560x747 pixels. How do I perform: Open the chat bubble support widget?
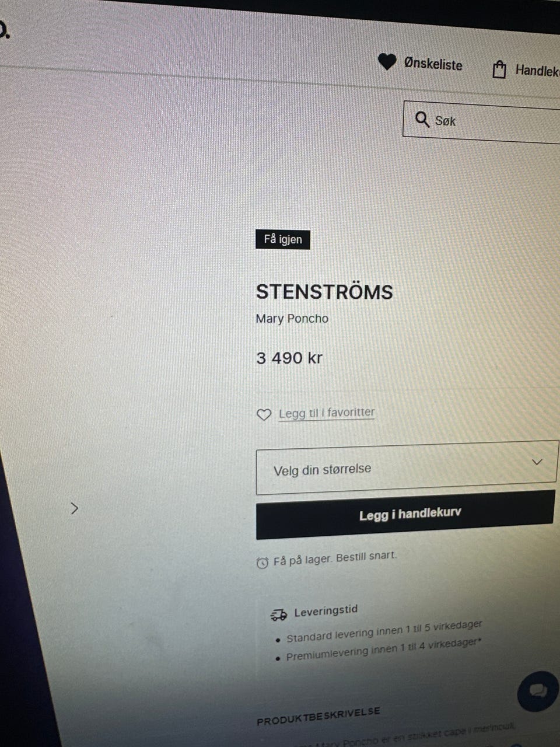(538, 691)
